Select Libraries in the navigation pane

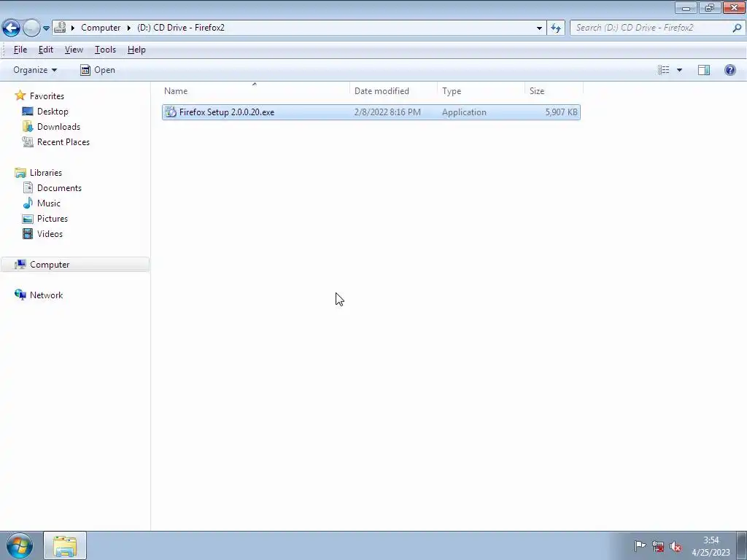point(46,173)
